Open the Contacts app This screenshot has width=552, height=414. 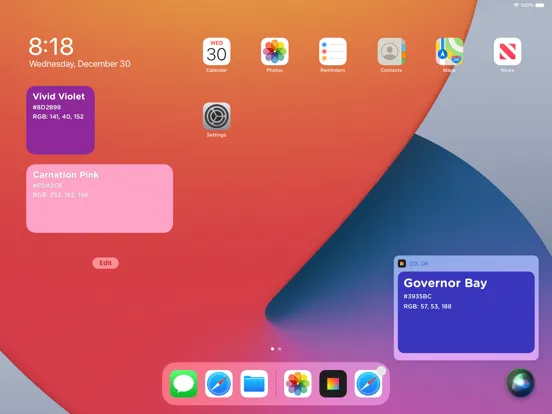click(391, 51)
